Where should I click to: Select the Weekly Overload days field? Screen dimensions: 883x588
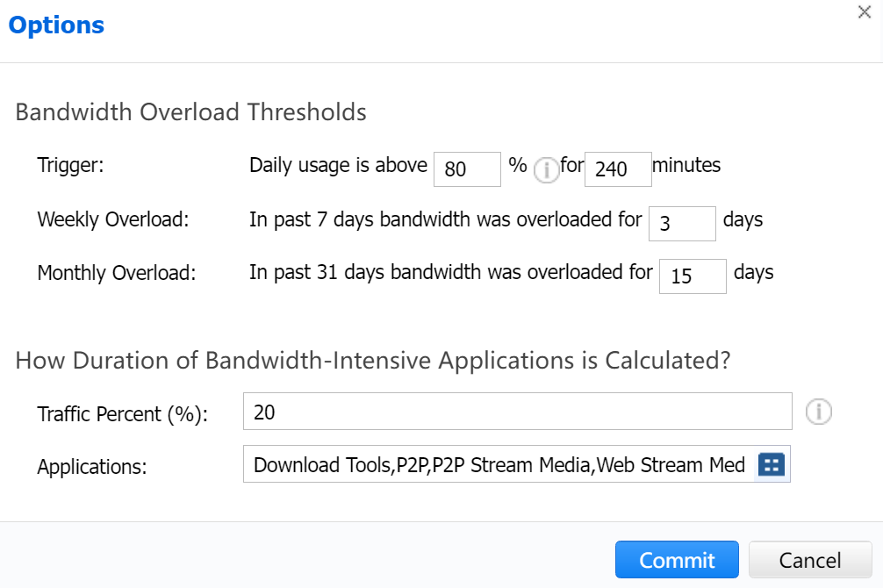point(681,224)
